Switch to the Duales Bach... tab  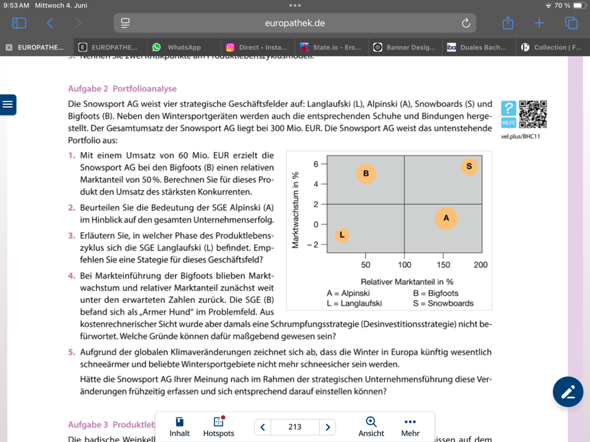(x=479, y=47)
